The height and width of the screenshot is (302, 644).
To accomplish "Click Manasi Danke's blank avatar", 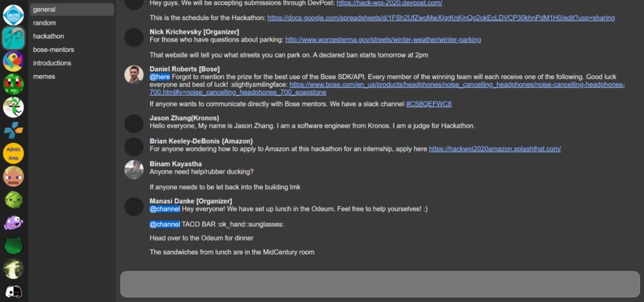I will (x=134, y=206).
